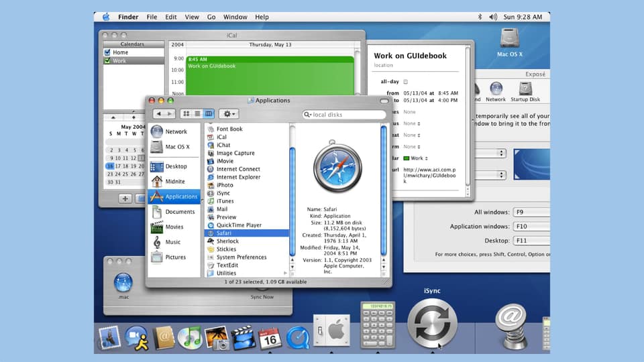Click the iSync icon in Dock
This screenshot has height=362, width=644.
point(432,323)
